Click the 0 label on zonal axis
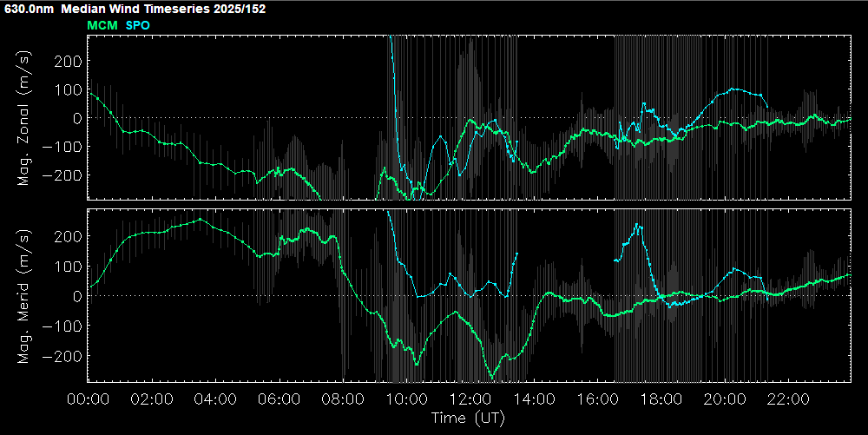868x435 pixels. click(77, 118)
